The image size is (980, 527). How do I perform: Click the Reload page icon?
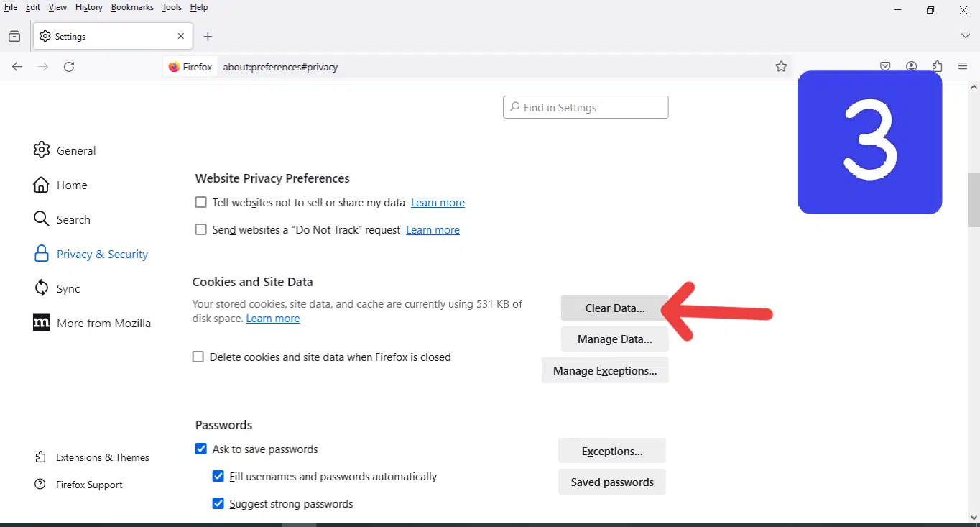[69, 67]
